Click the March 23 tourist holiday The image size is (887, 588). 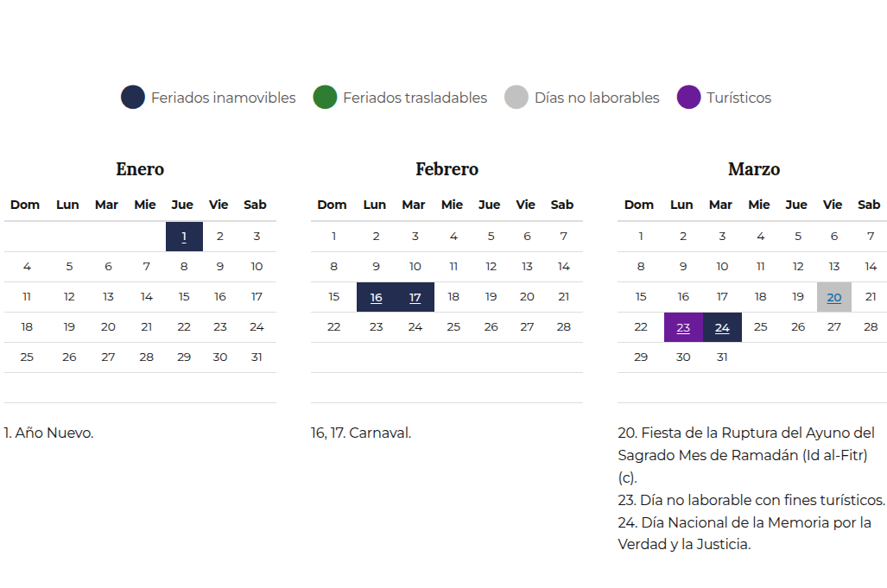coord(683,327)
